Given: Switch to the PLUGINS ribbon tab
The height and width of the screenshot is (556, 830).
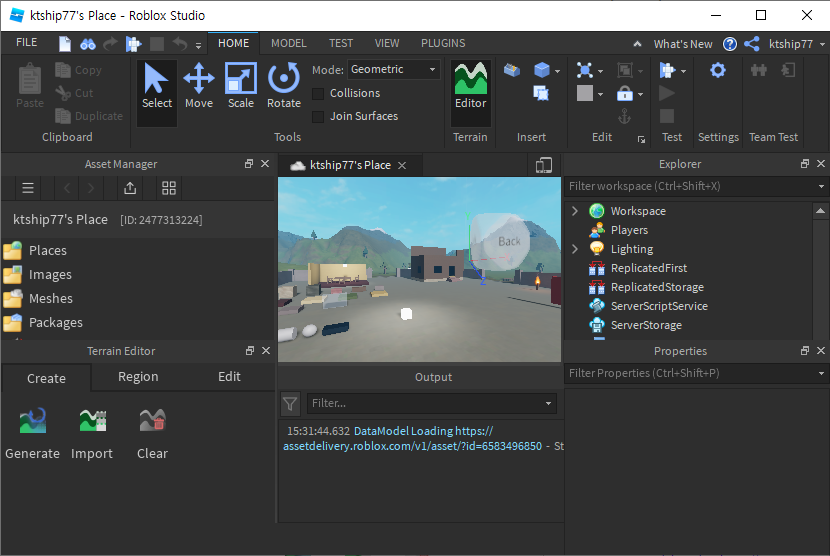Looking at the screenshot, I should pyautogui.click(x=443, y=43).
